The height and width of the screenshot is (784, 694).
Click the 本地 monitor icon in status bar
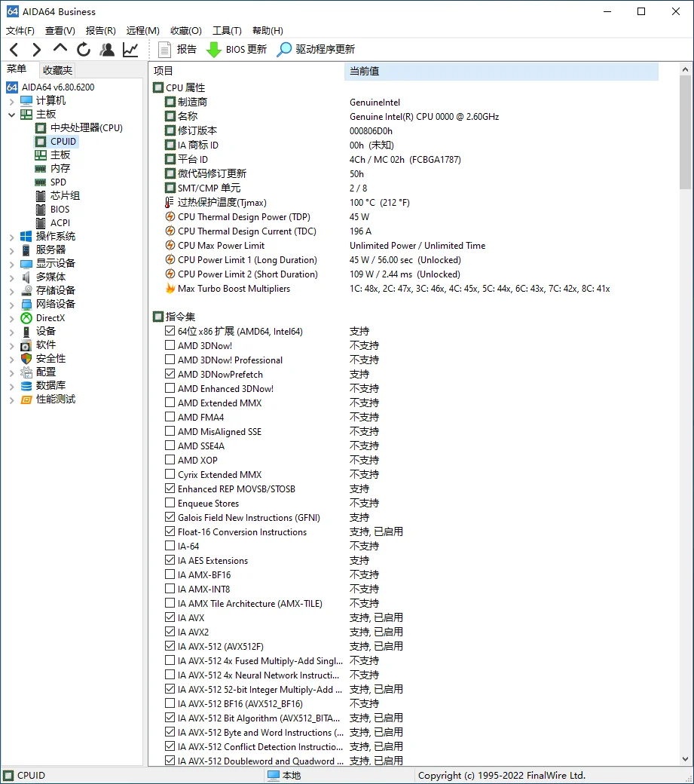(x=274, y=776)
